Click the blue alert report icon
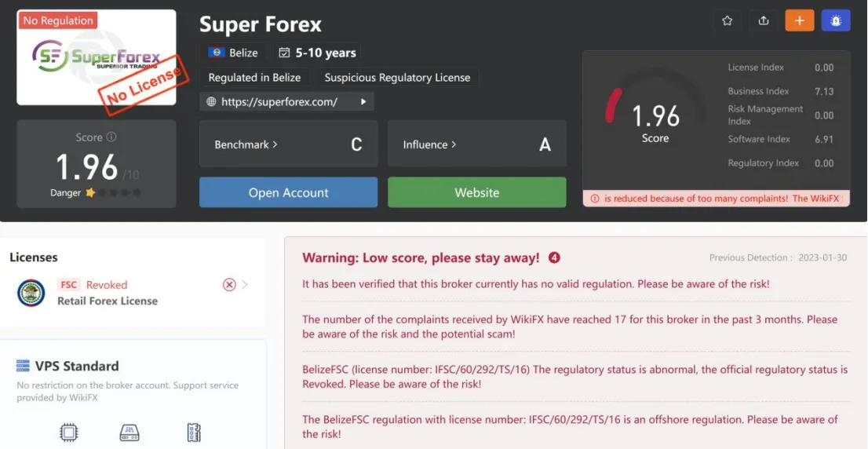868x449 pixels. 836,20
